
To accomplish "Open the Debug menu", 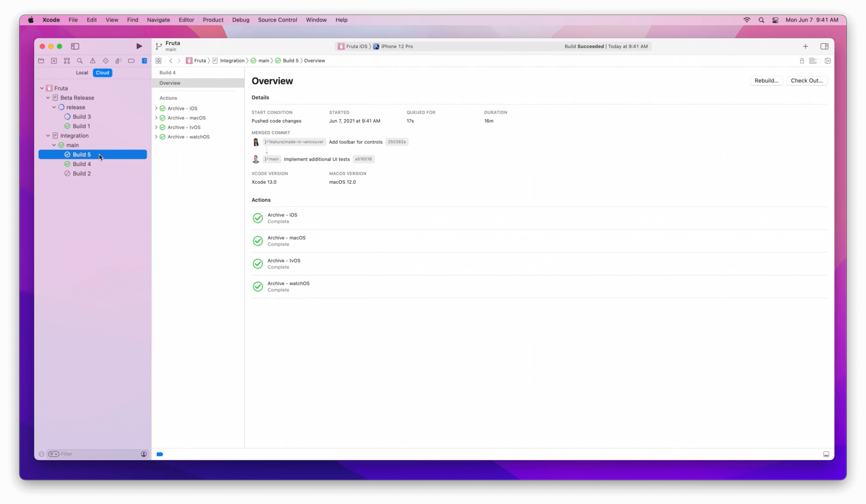I will pos(241,20).
